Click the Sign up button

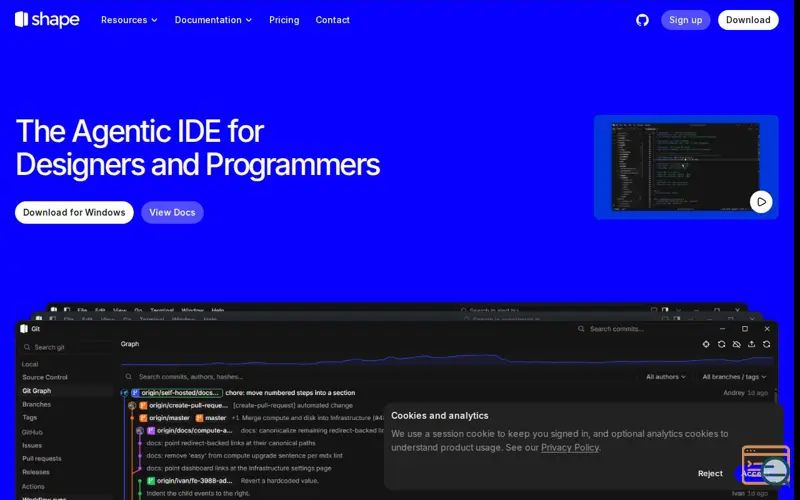click(x=686, y=20)
